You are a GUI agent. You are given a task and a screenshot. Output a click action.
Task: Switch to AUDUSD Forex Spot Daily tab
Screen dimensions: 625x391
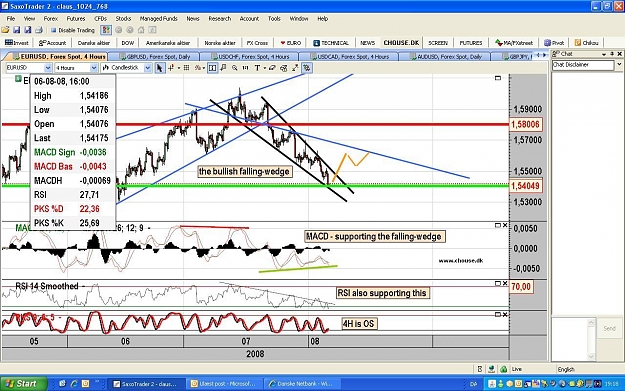[445, 57]
